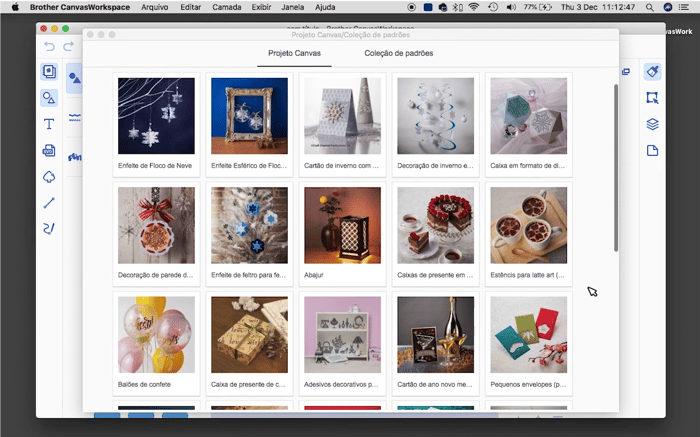Open the Arquivo menu

click(x=154, y=7)
